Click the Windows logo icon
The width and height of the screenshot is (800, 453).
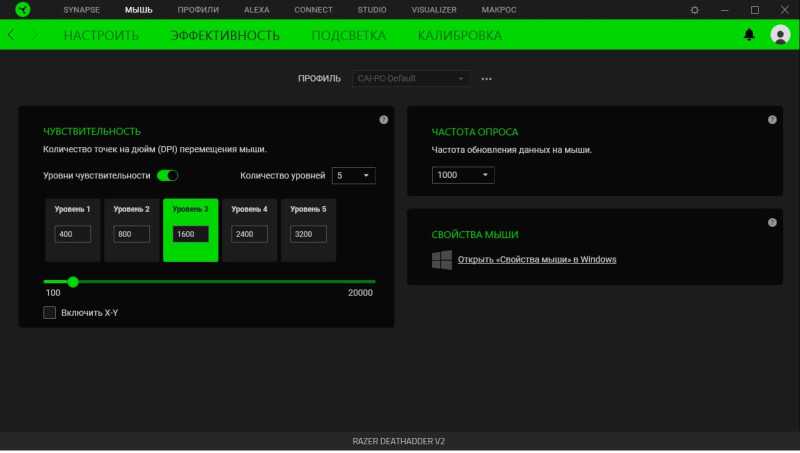(x=442, y=260)
